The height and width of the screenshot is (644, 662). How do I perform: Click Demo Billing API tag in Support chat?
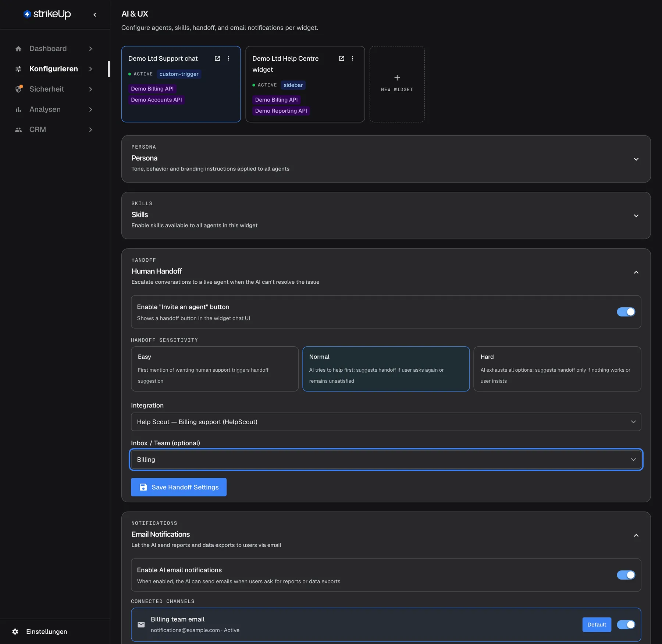coord(152,89)
